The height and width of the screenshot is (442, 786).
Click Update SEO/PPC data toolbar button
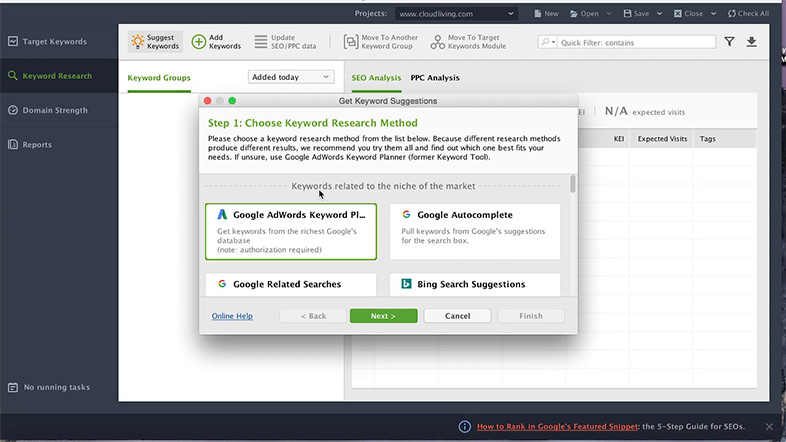click(285, 42)
